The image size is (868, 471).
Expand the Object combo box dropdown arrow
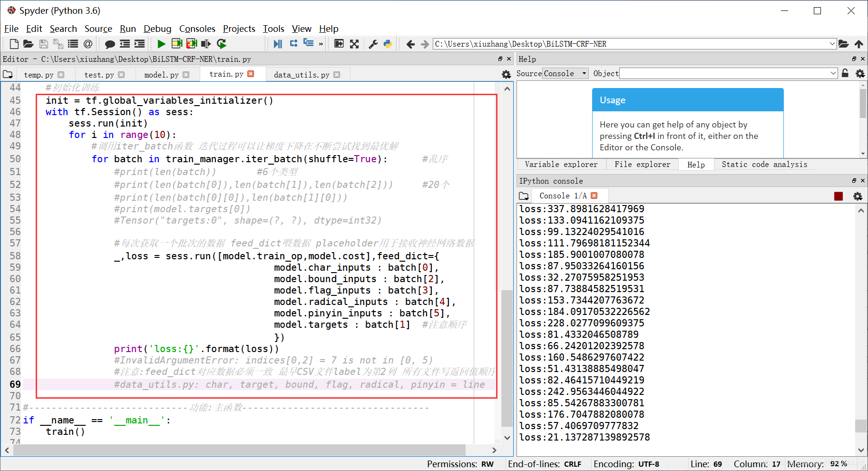(833, 73)
